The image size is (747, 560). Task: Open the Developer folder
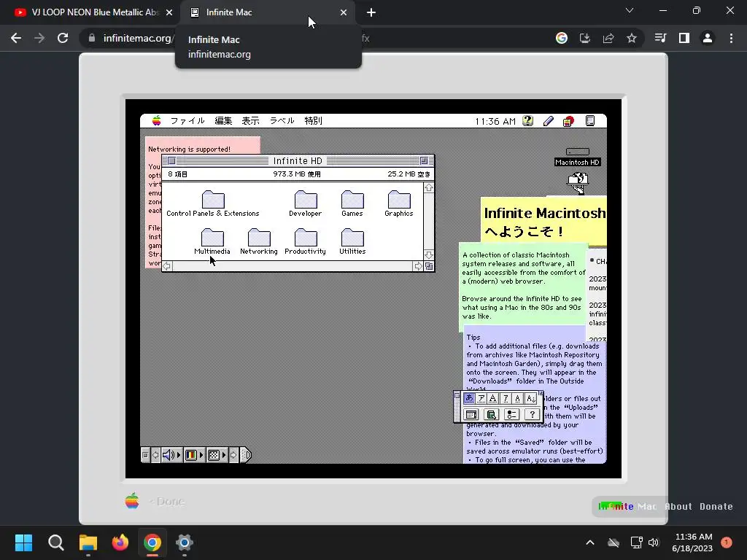(x=306, y=203)
